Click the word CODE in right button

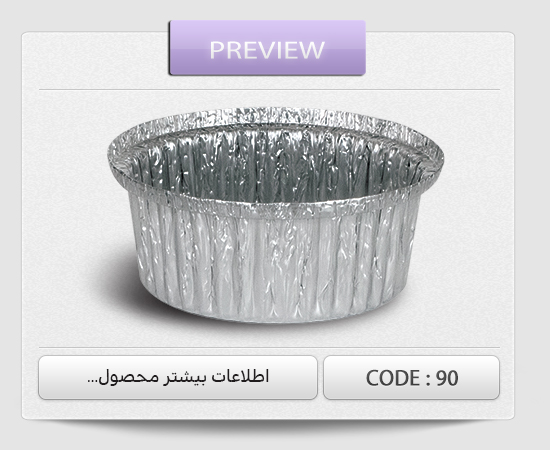tap(393, 378)
